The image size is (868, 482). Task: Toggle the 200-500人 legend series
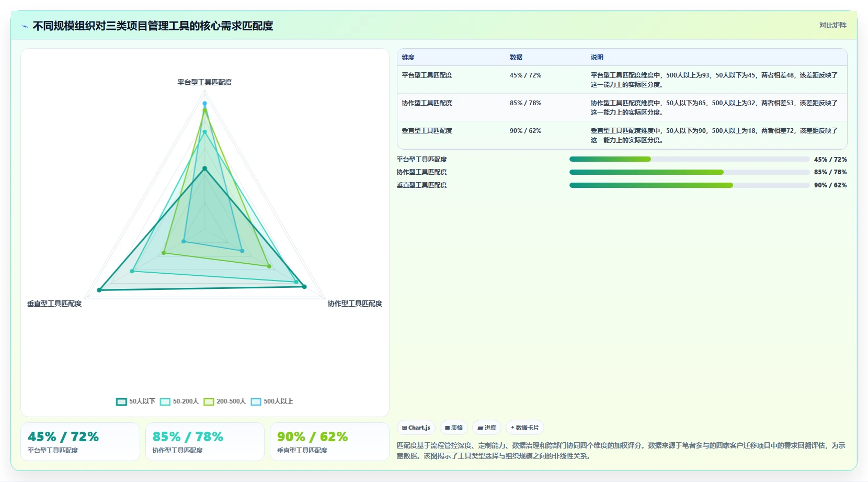coord(224,401)
